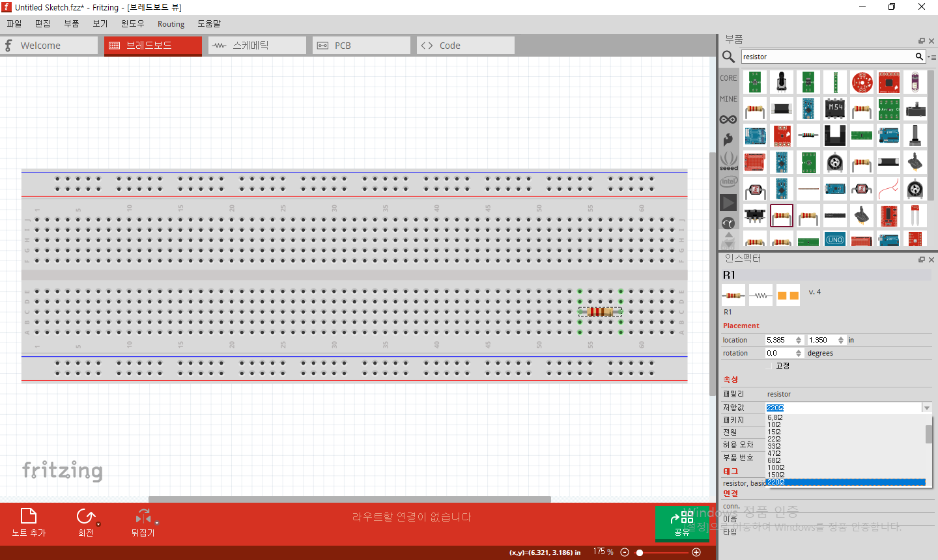Image resolution: width=938 pixels, height=560 pixels.
Task: Select the resistor on the breadboard
Action: 600,312
